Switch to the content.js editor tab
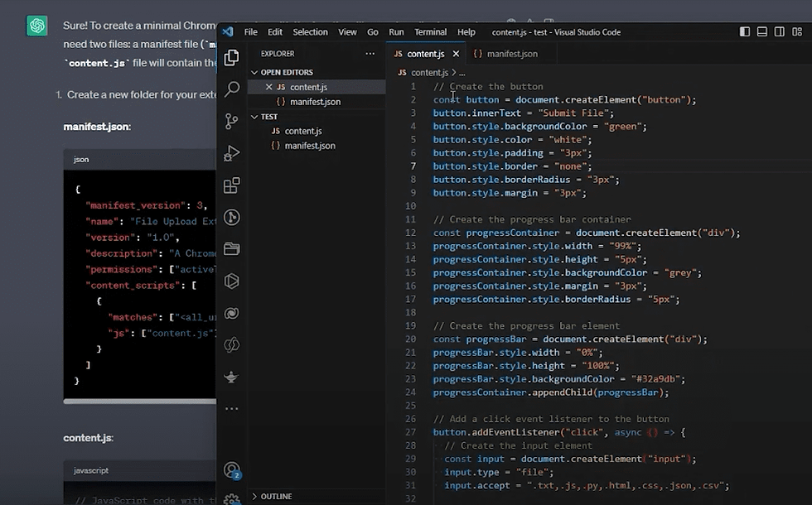This screenshot has height=505, width=812. 424,54
